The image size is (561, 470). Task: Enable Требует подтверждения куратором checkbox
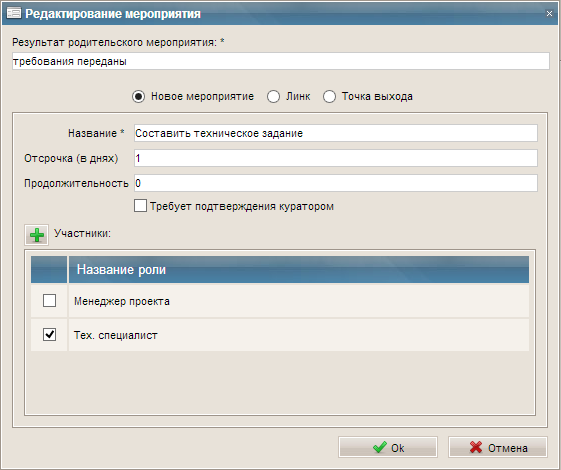140,206
